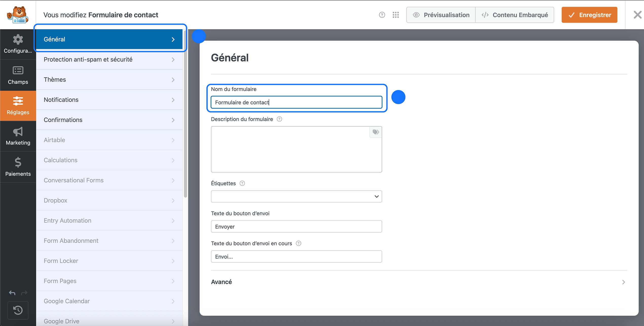Open the form revision history icon
644x326 pixels.
18,310
